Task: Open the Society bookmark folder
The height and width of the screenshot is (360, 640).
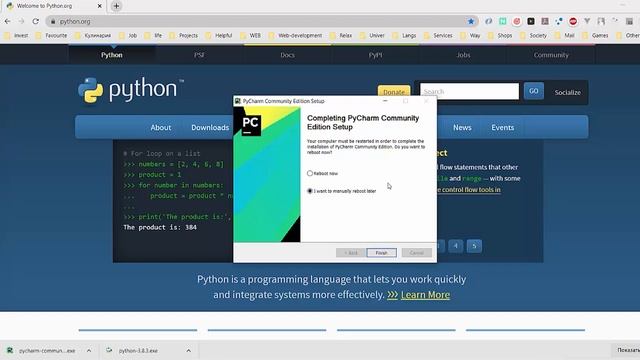Action: coord(533,36)
